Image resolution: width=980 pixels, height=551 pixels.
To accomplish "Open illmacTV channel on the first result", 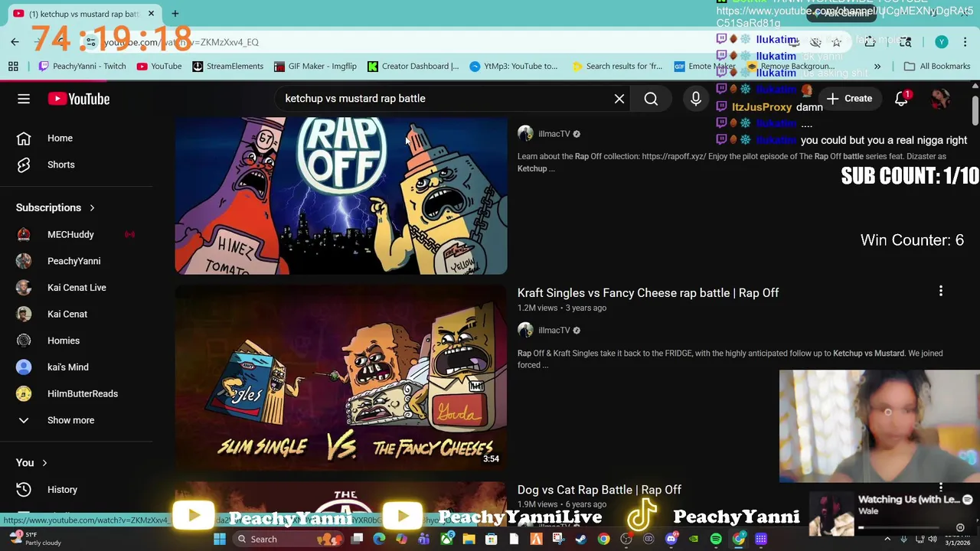I will tap(554, 134).
